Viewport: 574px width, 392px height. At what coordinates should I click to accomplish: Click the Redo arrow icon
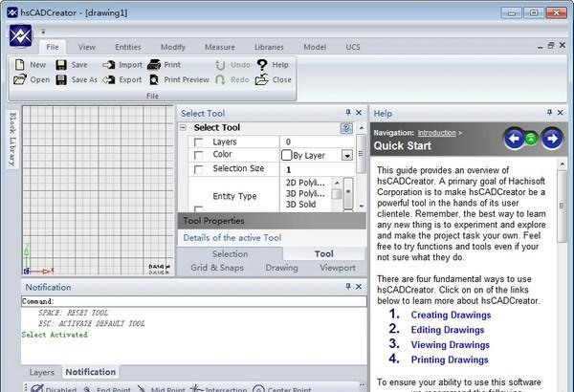[220, 79]
